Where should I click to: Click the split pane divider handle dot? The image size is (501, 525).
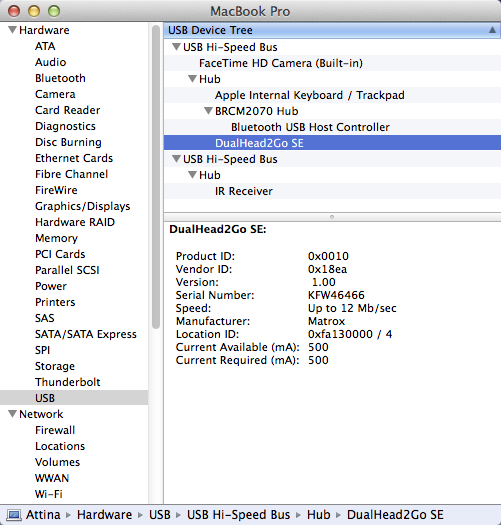(332, 217)
